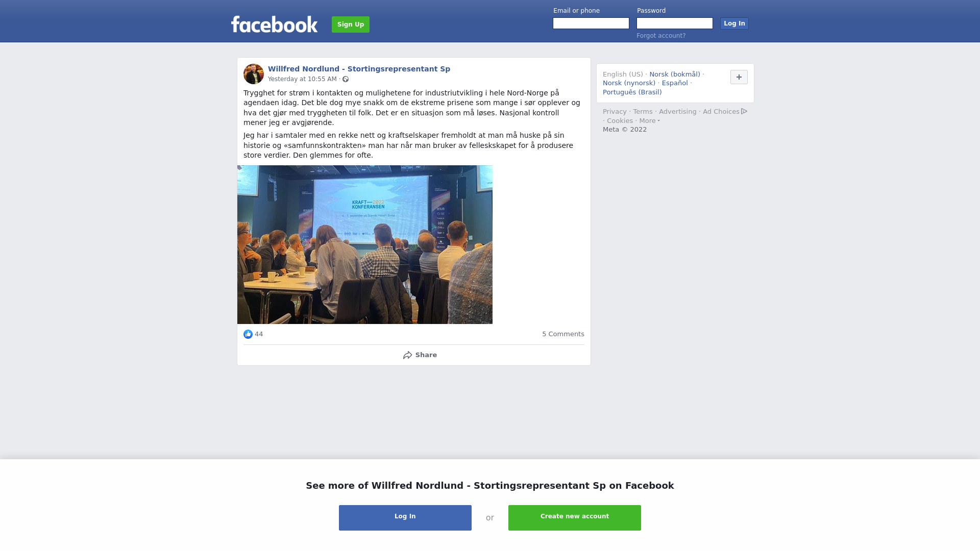This screenshot has height=551, width=980.
Task: Click the Ad Choices triangle icon
Action: point(744,111)
